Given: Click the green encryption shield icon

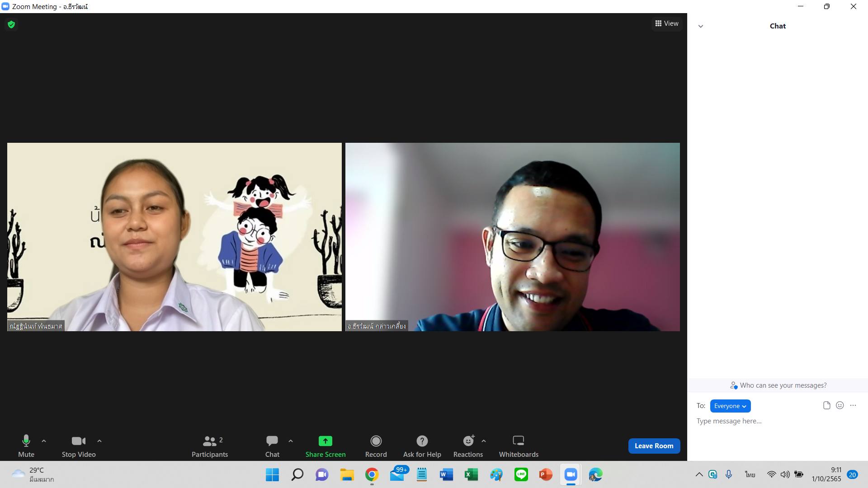Looking at the screenshot, I should pos(11,24).
